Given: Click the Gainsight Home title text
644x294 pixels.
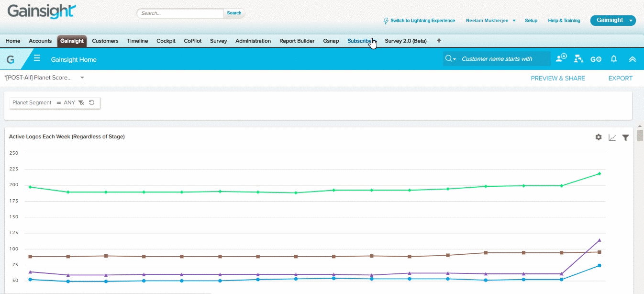Looking at the screenshot, I should [74, 59].
